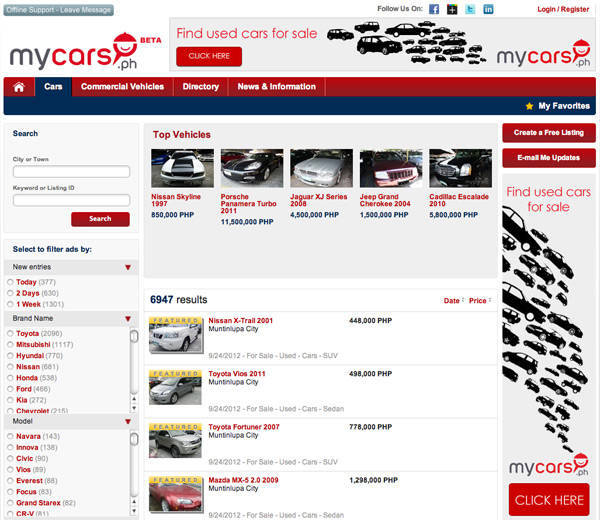
Task: Open Cadillac Escalade 2010 thumbnail
Action: tap(461, 168)
